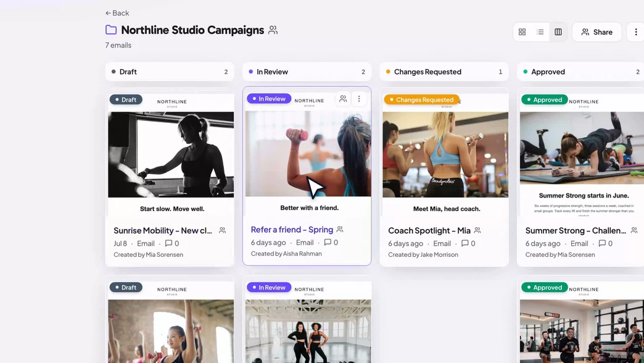
Task: Select the In Review column header
Action: [307, 72]
